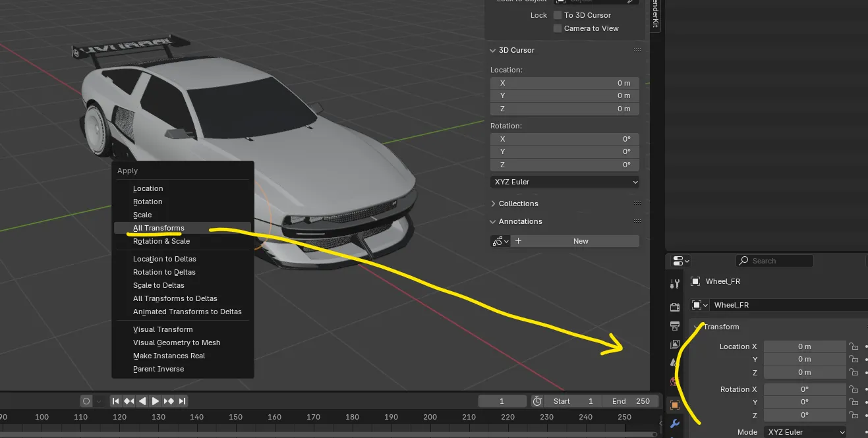
Task: Toggle Rotation Z lock icon
Action: point(854,416)
